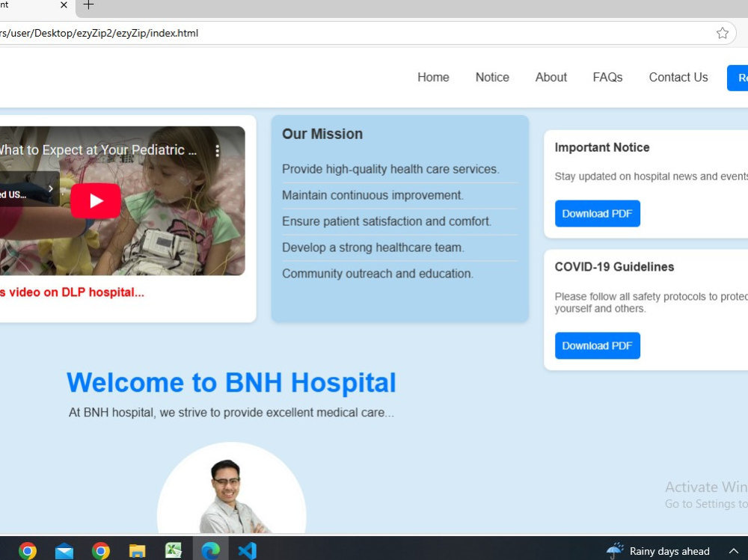Close the current browser tab
This screenshot has width=748, height=560.
tap(64, 5)
